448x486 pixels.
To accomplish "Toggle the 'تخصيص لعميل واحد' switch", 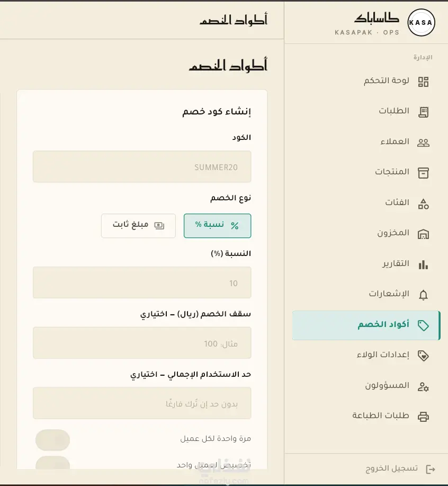I will click(52, 463).
